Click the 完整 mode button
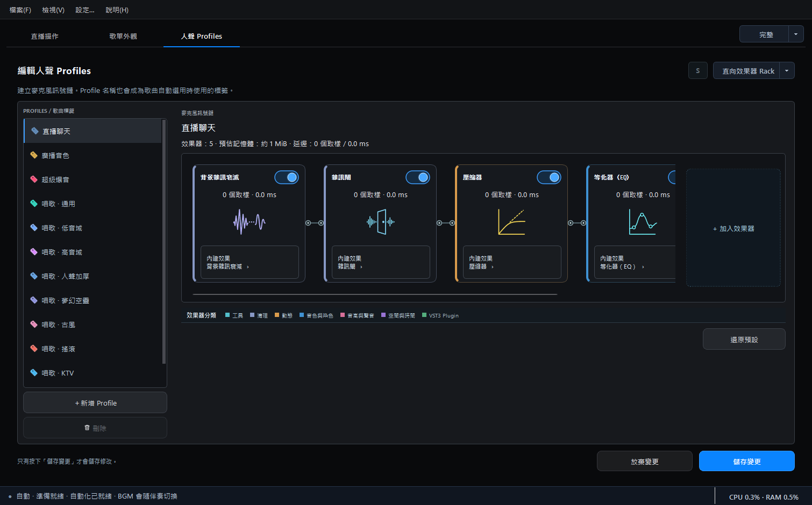 coord(764,34)
